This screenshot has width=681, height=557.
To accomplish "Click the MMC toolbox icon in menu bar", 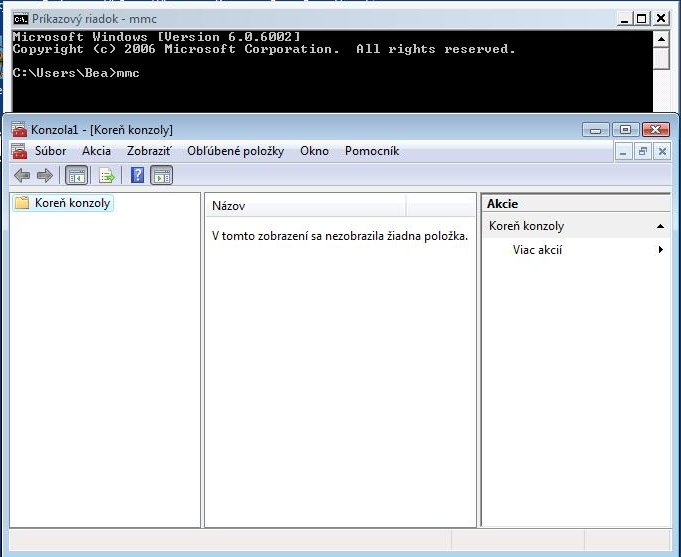I will [19, 151].
